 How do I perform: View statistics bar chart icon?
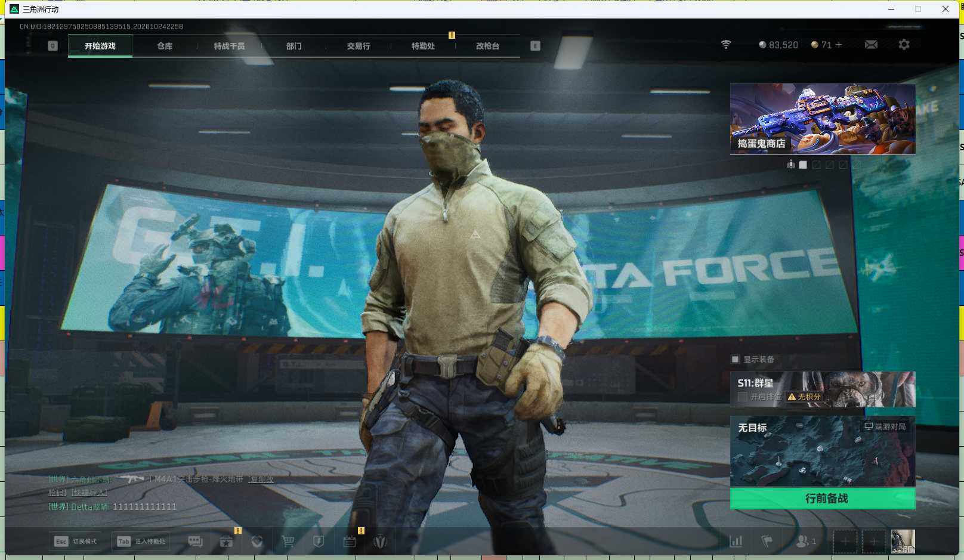[x=736, y=542]
